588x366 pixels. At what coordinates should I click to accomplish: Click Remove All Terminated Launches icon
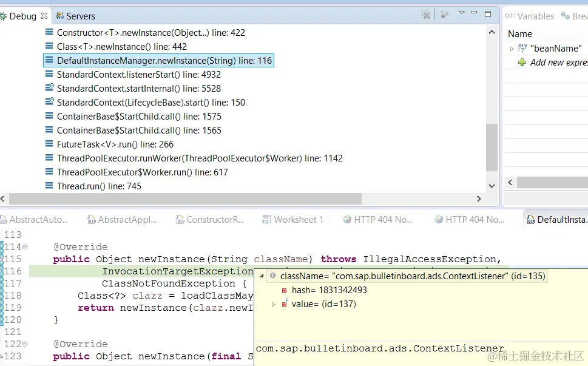point(425,14)
